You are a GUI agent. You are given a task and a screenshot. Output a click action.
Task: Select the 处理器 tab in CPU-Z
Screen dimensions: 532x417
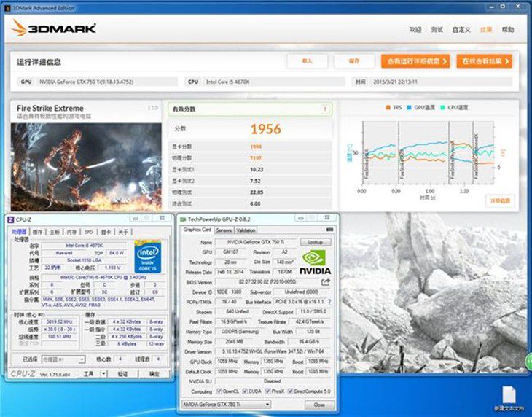19,232
